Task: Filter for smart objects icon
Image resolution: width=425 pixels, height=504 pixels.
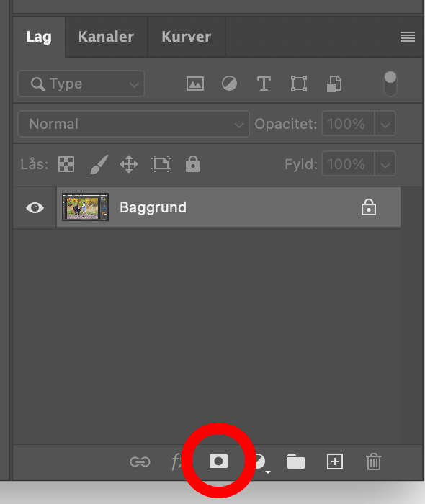Action: (x=334, y=84)
